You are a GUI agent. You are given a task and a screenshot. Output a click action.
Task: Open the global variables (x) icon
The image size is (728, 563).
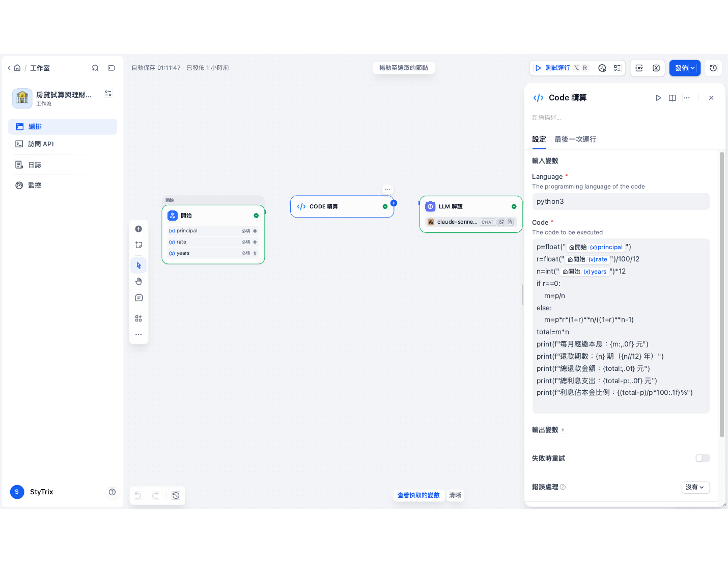tap(656, 68)
